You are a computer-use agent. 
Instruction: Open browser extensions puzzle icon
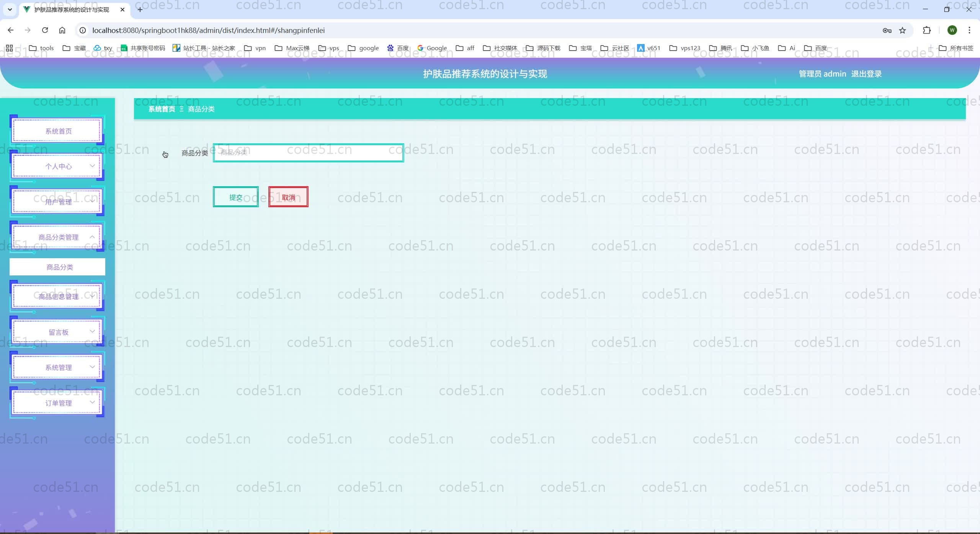click(926, 30)
